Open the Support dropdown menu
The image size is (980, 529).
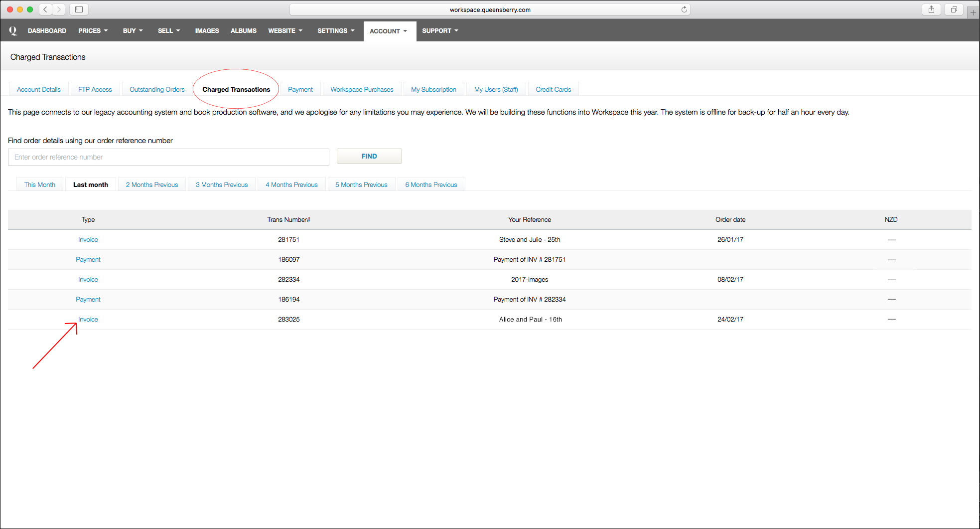440,31
